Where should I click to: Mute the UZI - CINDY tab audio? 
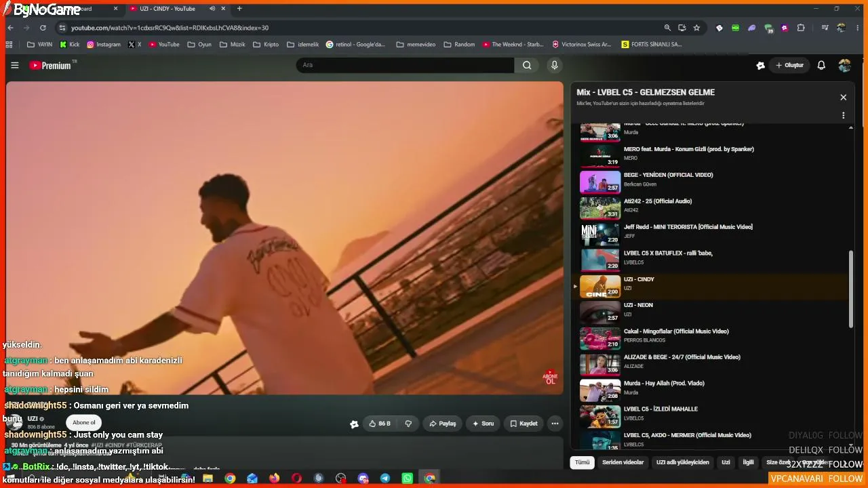pyautogui.click(x=212, y=9)
